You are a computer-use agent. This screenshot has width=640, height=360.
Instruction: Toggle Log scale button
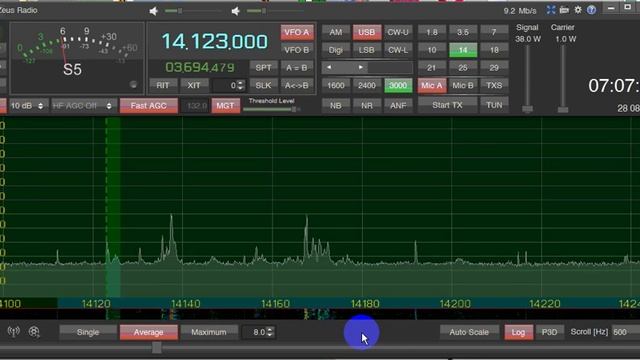518,332
